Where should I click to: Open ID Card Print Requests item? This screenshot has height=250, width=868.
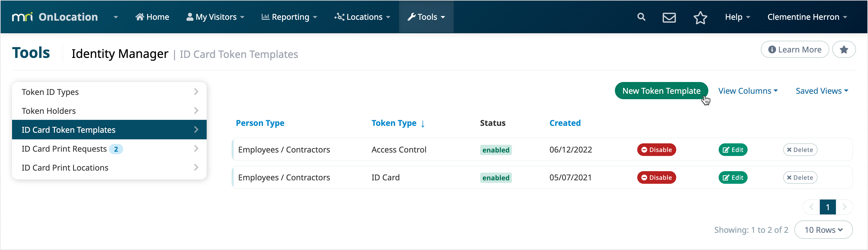tap(109, 149)
